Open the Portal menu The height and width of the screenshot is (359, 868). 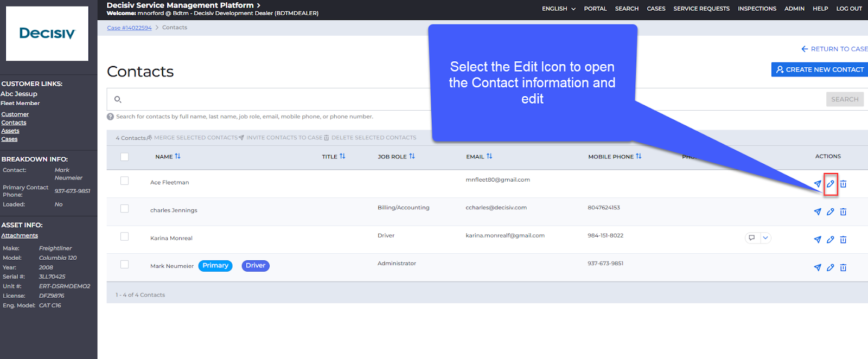pos(595,9)
